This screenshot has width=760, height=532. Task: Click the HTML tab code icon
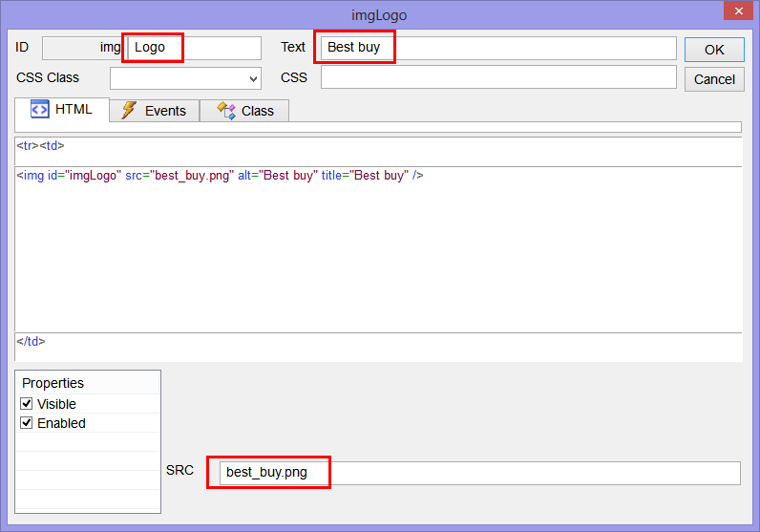click(x=40, y=109)
